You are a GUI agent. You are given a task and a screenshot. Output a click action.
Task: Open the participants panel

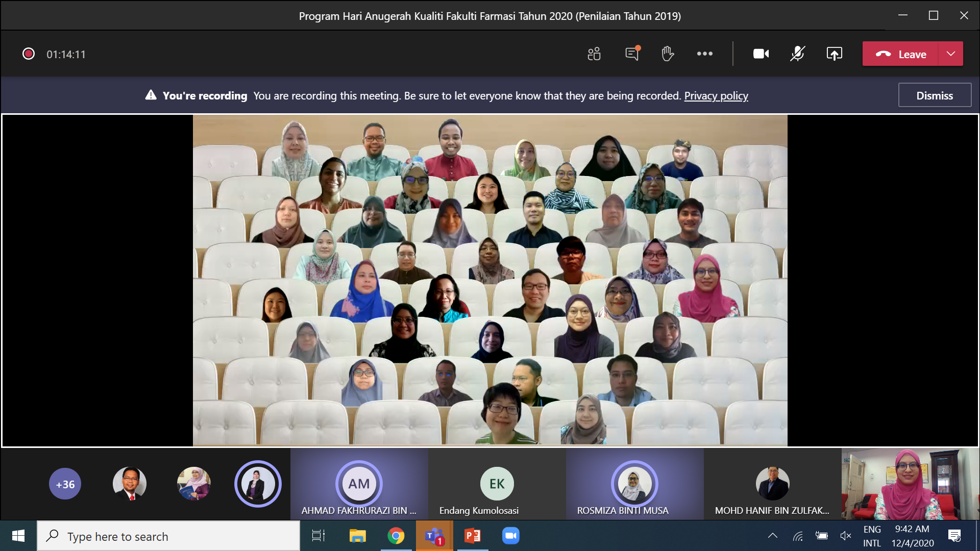(594, 54)
